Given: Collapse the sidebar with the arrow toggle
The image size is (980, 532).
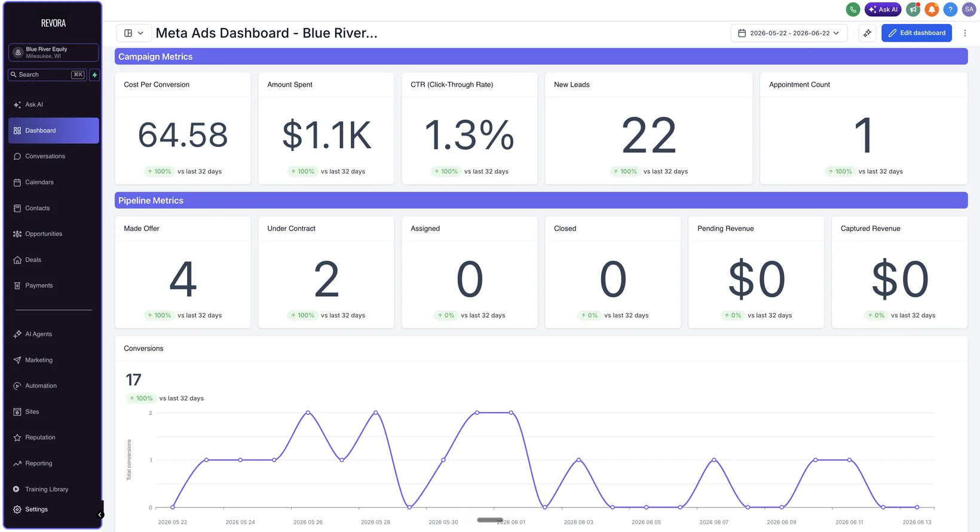Looking at the screenshot, I should [100, 515].
